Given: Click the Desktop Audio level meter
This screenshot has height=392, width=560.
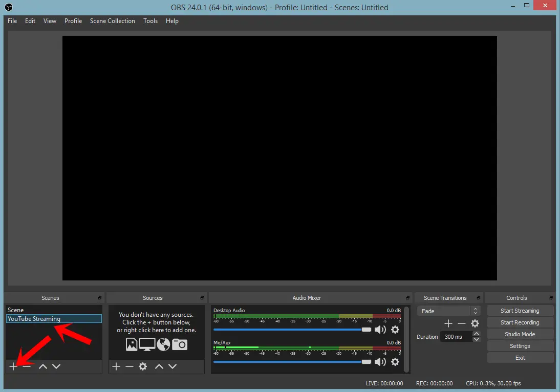Looking at the screenshot, I should pos(307,316).
